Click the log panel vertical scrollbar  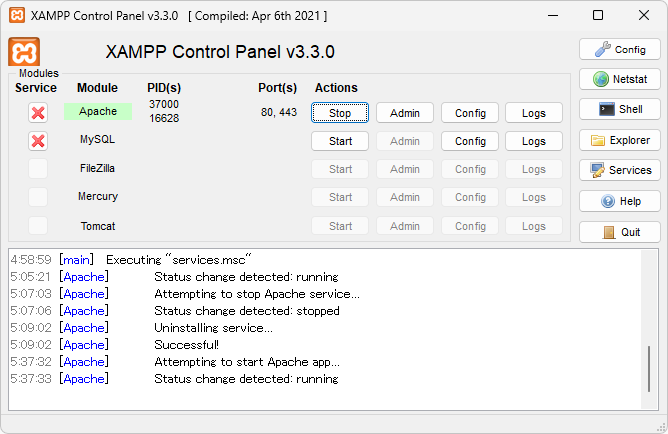coord(649,370)
